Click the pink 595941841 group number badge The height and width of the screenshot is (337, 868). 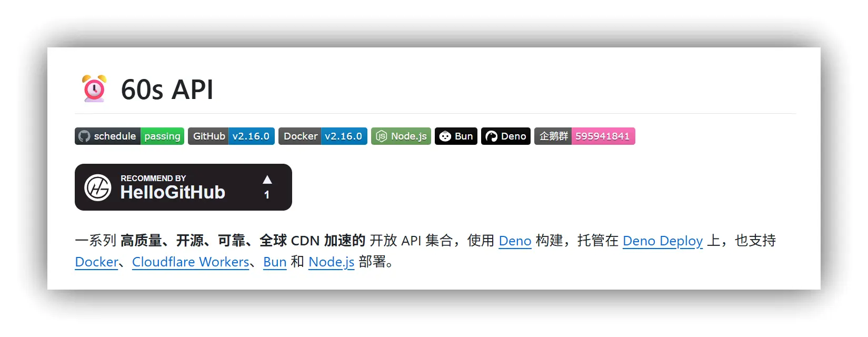click(x=603, y=136)
